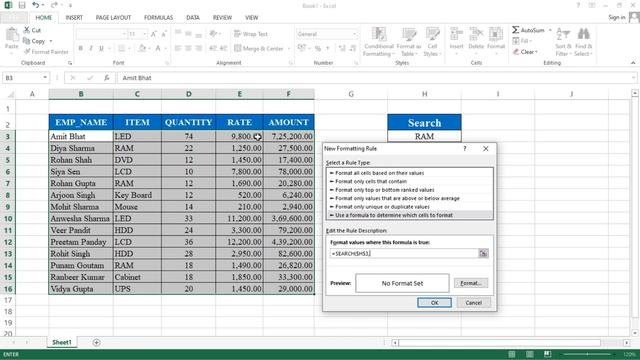Viewport: 640px width, 360px height.
Task: Click Conditional Formatting icon
Action: [x=379, y=35]
